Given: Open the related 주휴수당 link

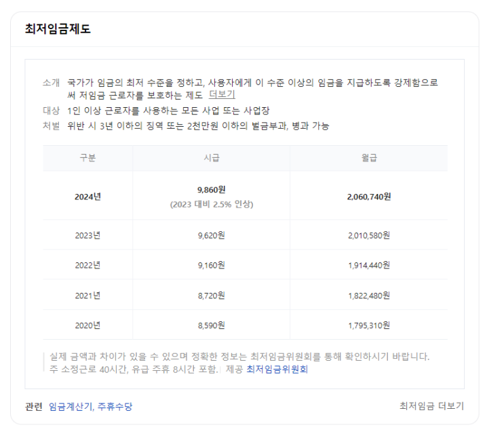Looking at the screenshot, I should click(115, 407).
